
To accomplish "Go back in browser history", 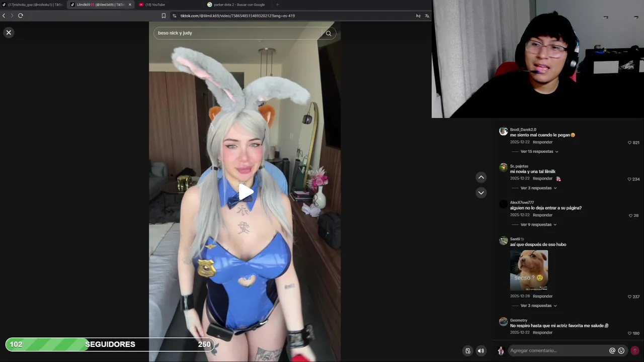I will 4,16.
